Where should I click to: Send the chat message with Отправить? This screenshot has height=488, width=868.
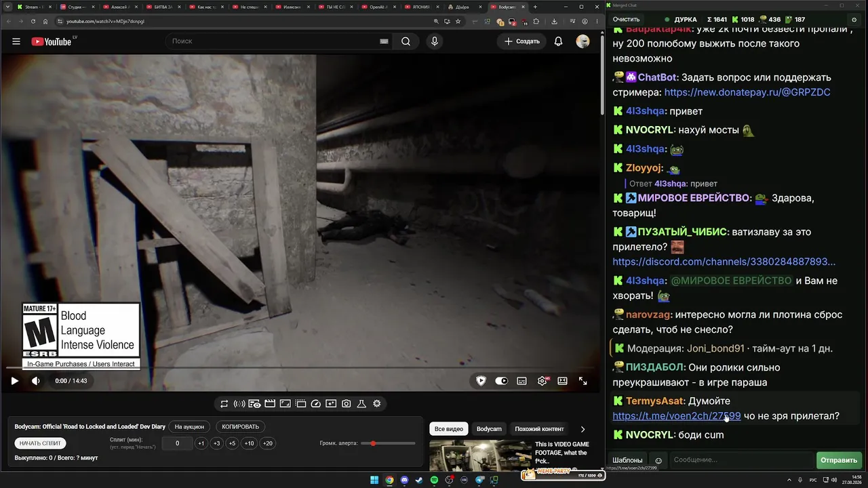click(839, 460)
